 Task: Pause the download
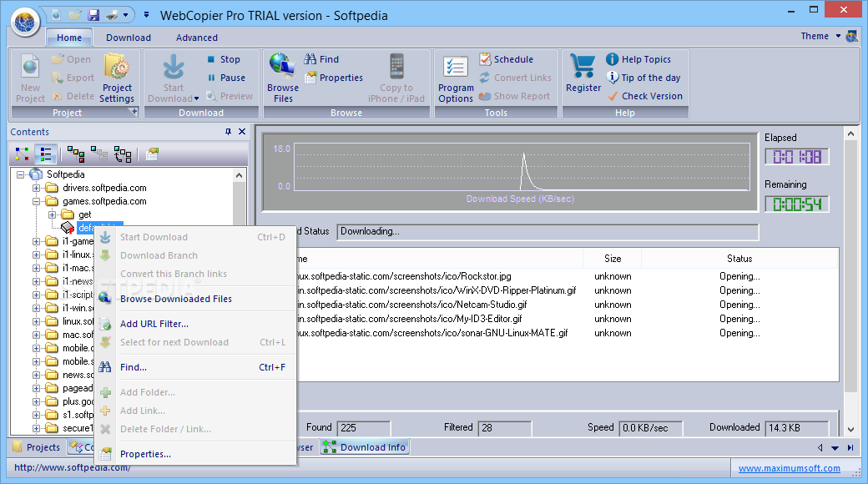pos(226,78)
